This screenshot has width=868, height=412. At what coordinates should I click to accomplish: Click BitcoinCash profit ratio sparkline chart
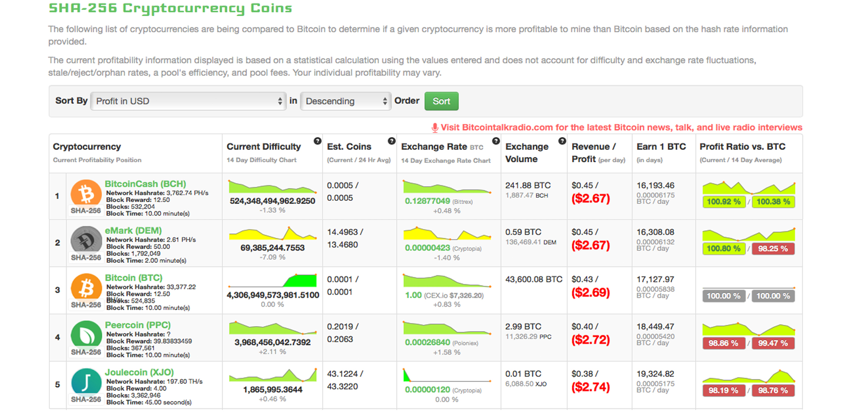[749, 188]
